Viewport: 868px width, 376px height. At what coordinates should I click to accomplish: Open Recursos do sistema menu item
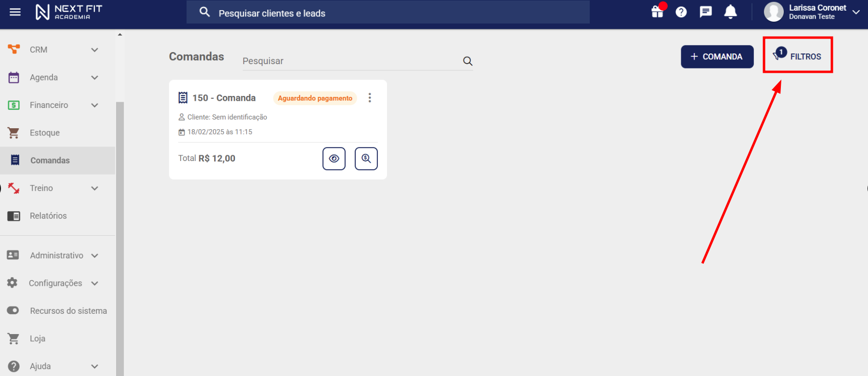[58, 311]
